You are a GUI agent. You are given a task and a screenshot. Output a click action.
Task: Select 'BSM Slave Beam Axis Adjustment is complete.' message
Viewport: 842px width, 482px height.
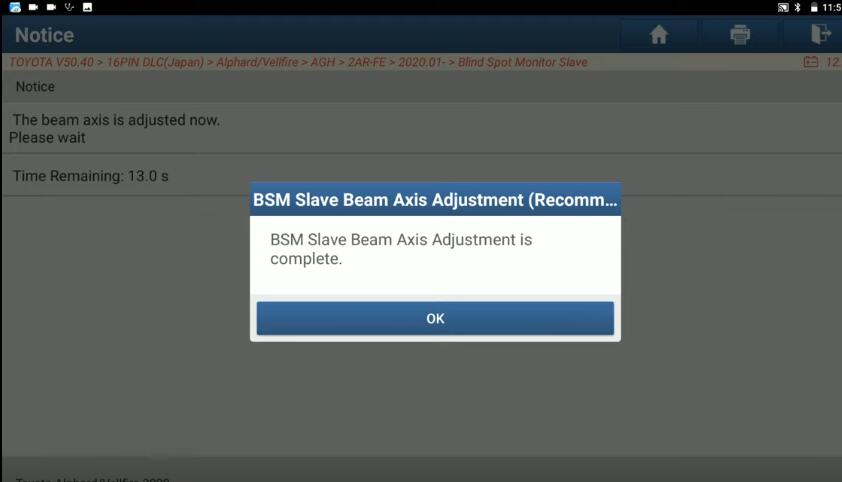(401, 249)
